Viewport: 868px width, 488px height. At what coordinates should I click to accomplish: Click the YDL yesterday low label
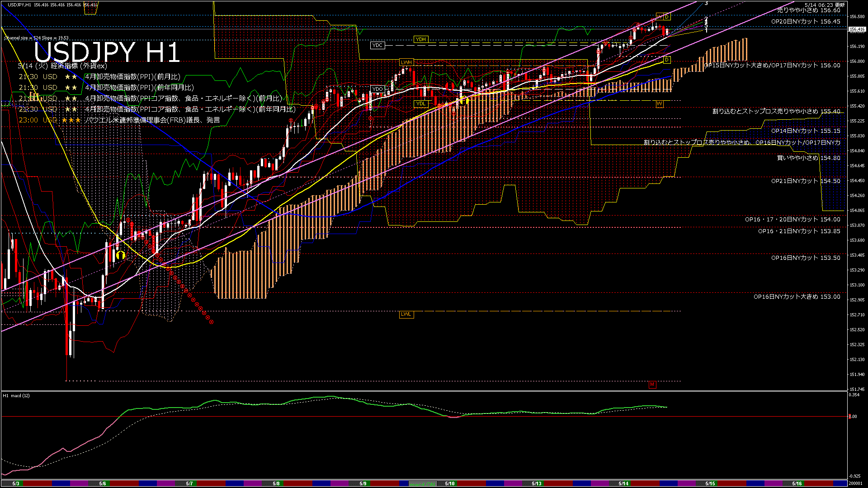pyautogui.click(x=420, y=103)
